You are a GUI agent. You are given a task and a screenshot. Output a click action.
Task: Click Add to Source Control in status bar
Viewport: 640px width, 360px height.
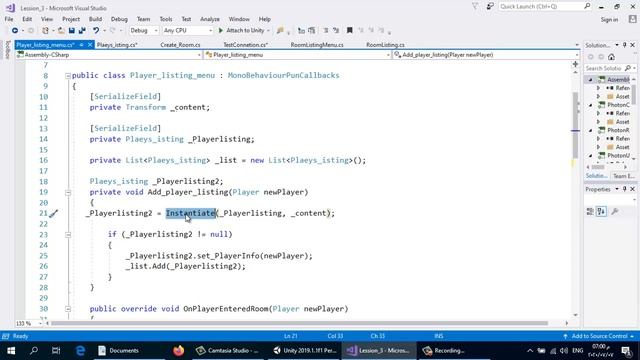point(599,336)
